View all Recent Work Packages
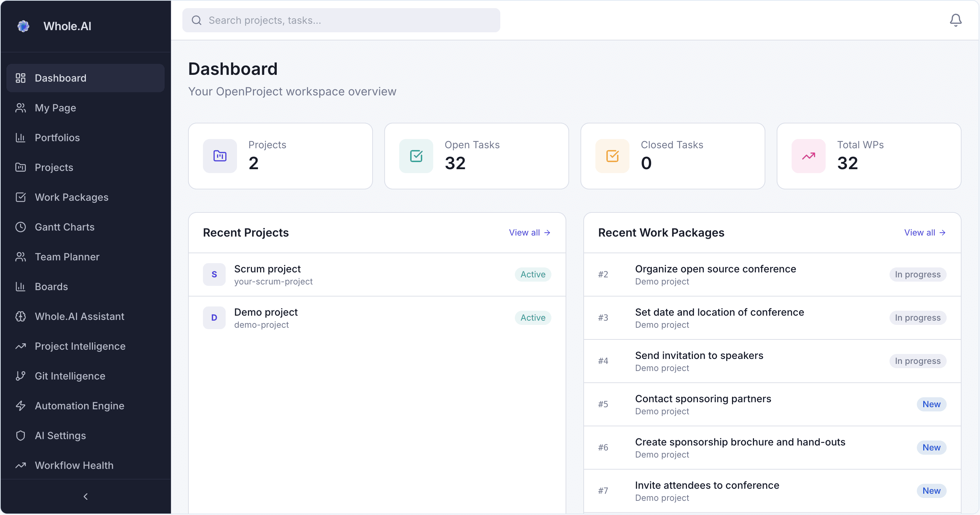The width and height of the screenshot is (980, 515). tap(924, 232)
